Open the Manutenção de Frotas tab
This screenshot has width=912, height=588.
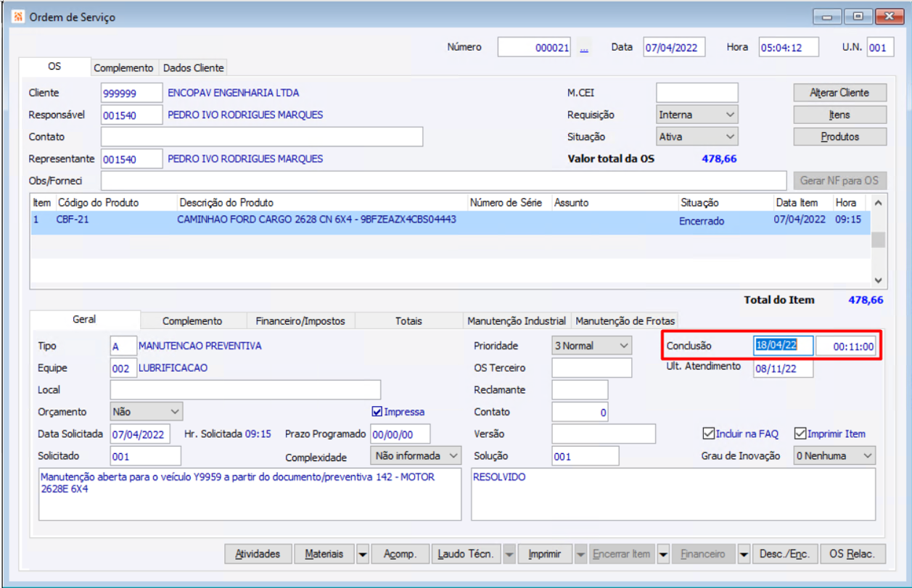click(625, 320)
